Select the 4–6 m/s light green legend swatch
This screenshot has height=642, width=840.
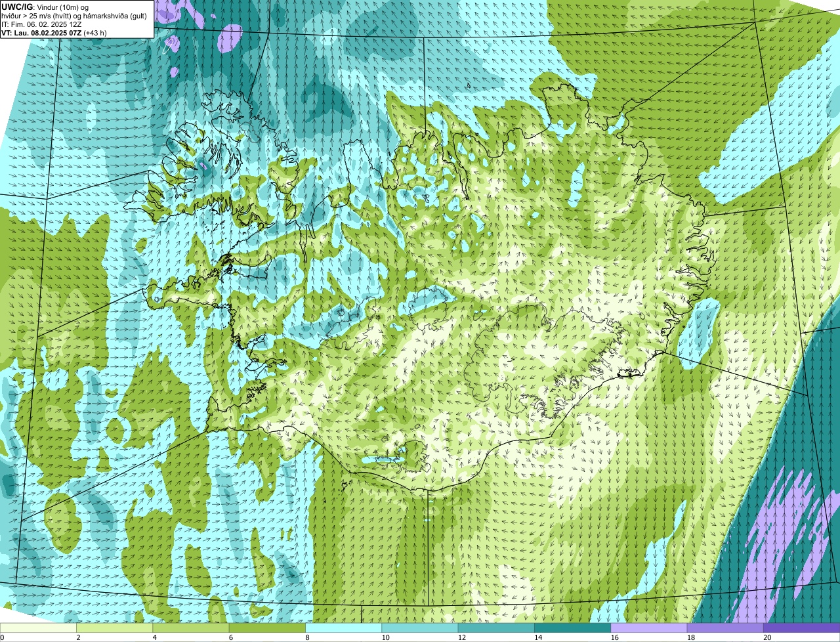click(191, 628)
